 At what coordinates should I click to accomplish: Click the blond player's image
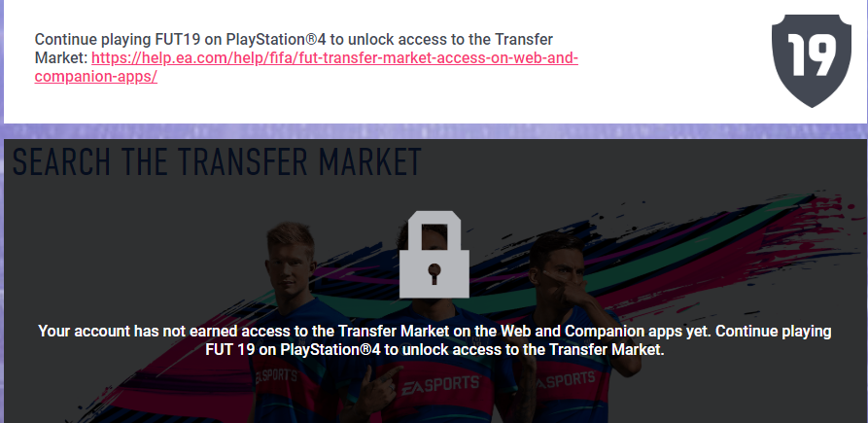pyautogui.click(x=288, y=321)
